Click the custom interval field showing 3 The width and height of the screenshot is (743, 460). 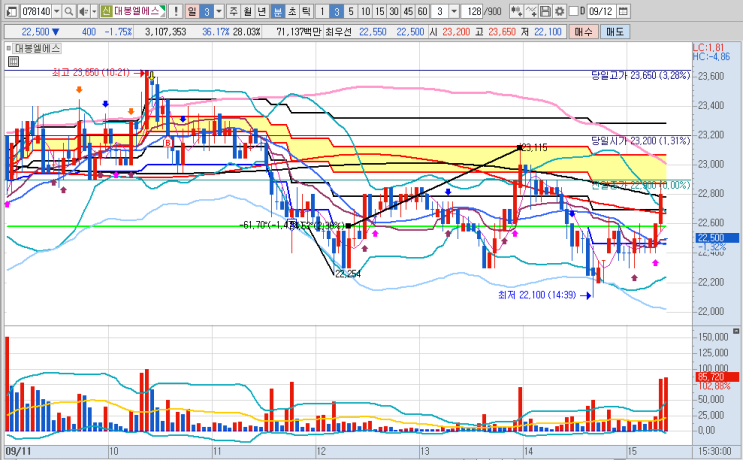point(440,11)
